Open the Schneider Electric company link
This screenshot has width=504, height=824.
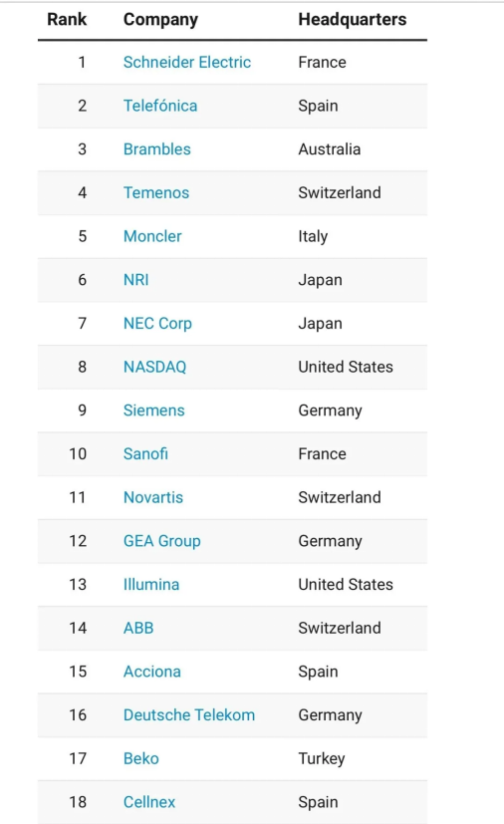click(x=187, y=62)
